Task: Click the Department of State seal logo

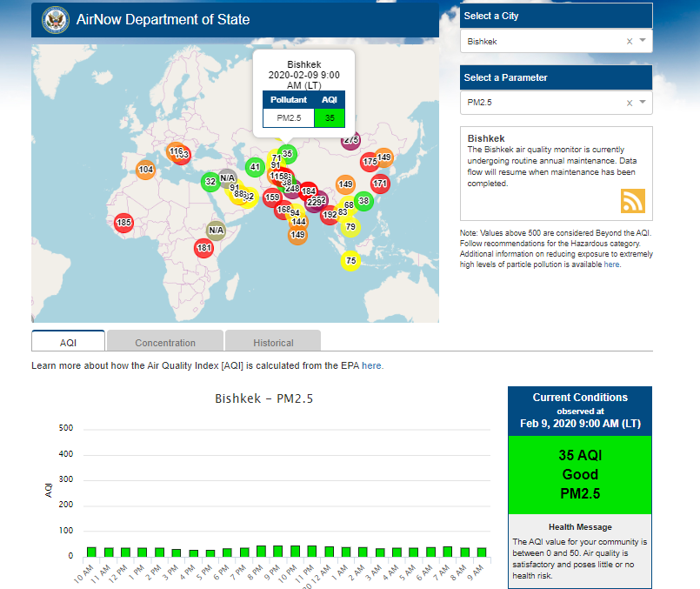Action: click(x=56, y=19)
